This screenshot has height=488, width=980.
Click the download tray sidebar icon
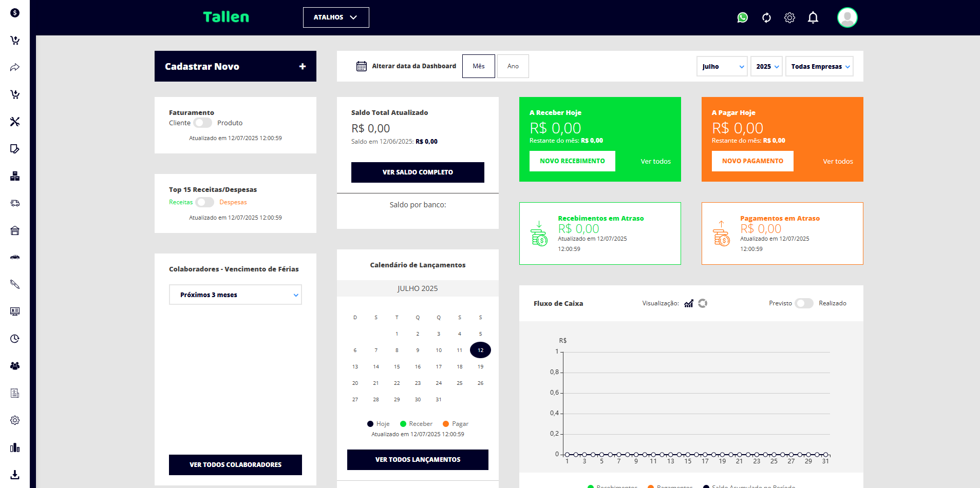pyautogui.click(x=15, y=475)
